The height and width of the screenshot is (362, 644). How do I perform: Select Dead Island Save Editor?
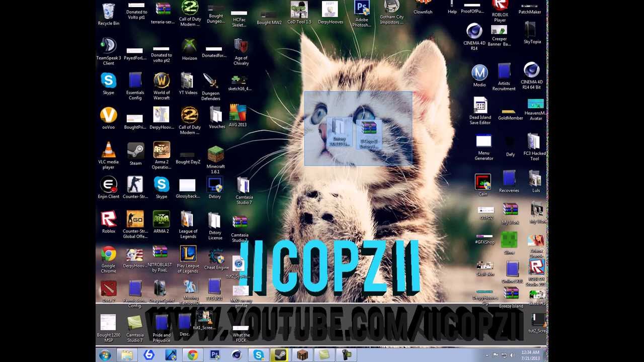[x=480, y=112]
